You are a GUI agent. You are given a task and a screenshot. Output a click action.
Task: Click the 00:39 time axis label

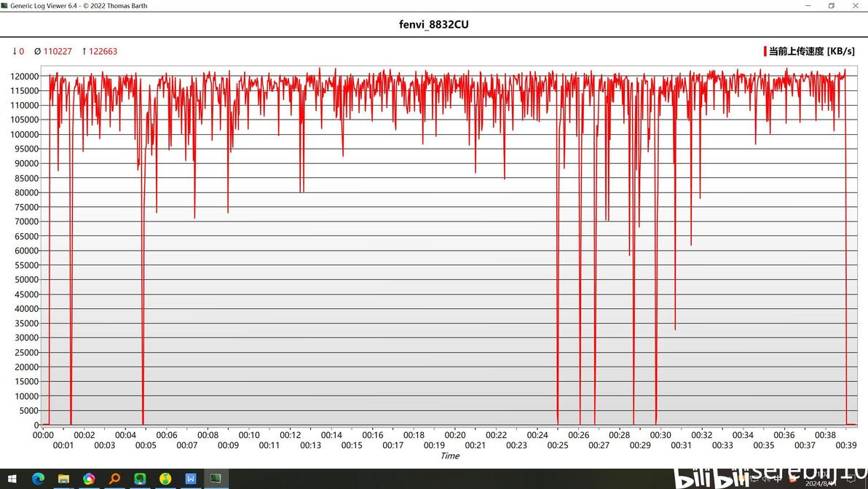click(x=846, y=445)
